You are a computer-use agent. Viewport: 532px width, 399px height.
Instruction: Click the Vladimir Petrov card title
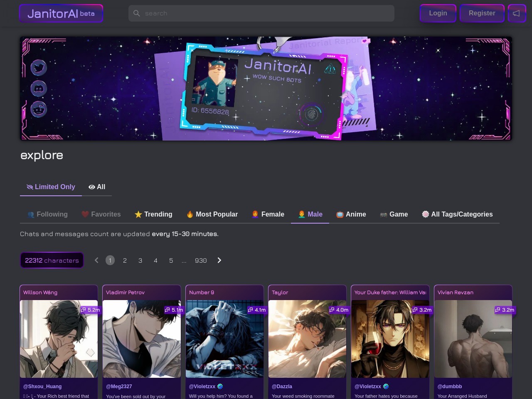coord(125,292)
